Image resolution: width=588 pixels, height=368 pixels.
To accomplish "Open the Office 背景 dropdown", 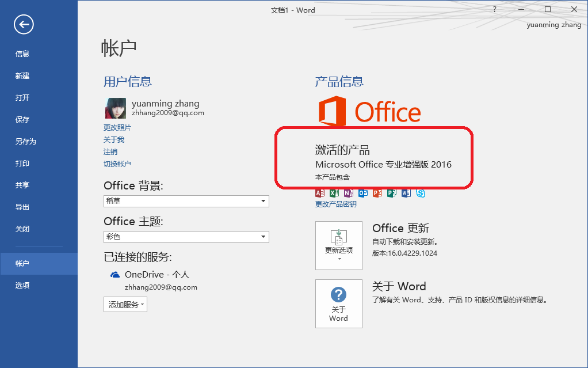I will click(x=186, y=201).
